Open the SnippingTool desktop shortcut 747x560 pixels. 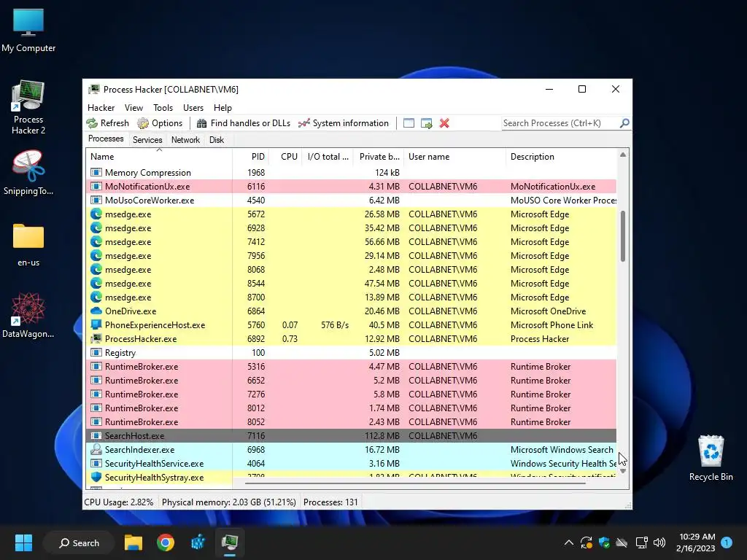(x=28, y=173)
